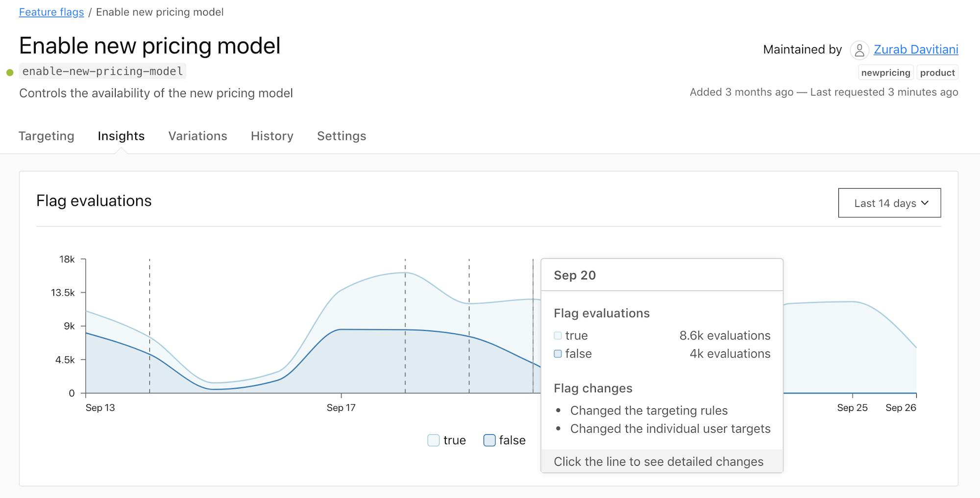980x498 pixels.
Task: Click the enable-new-pricing-model flag key
Action: [x=102, y=72]
